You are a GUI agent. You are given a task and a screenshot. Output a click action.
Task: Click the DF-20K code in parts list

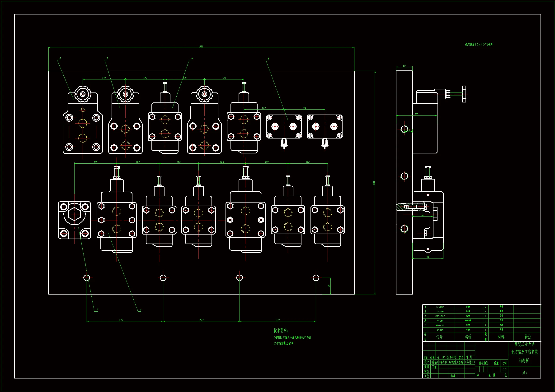(x=440, y=330)
